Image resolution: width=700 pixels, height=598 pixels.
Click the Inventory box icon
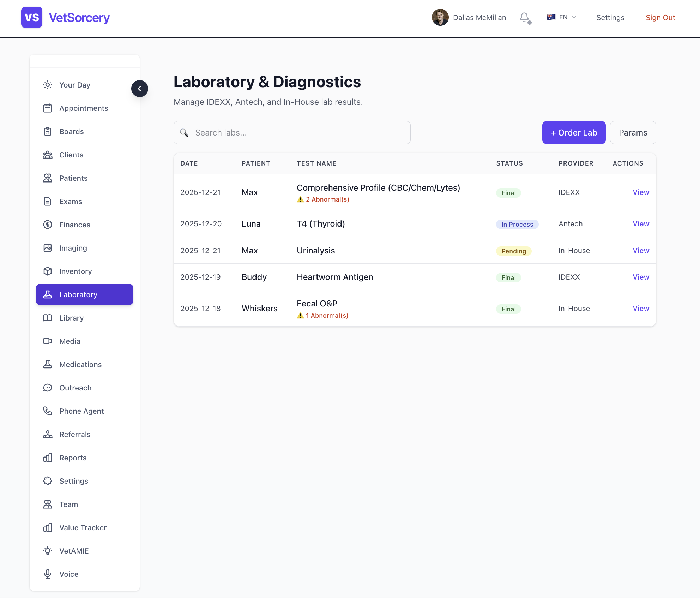tap(48, 271)
